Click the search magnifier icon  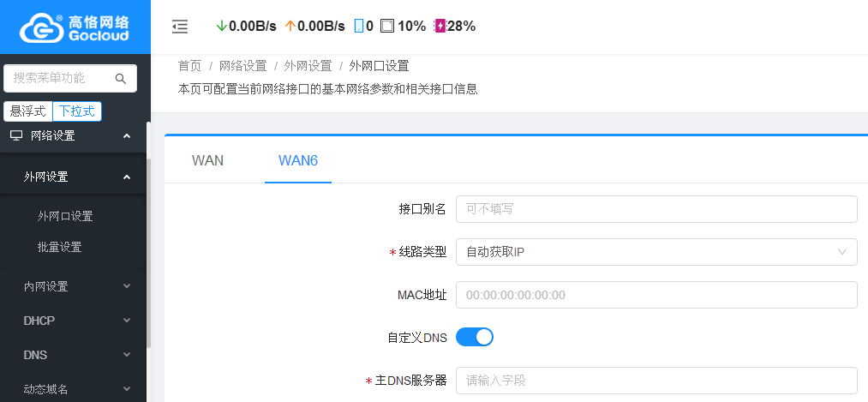(121, 79)
